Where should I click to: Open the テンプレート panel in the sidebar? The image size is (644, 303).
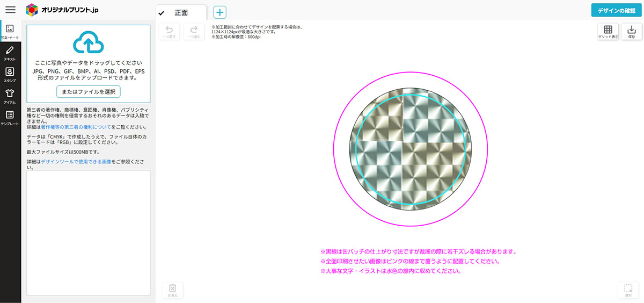pyautogui.click(x=10, y=118)
